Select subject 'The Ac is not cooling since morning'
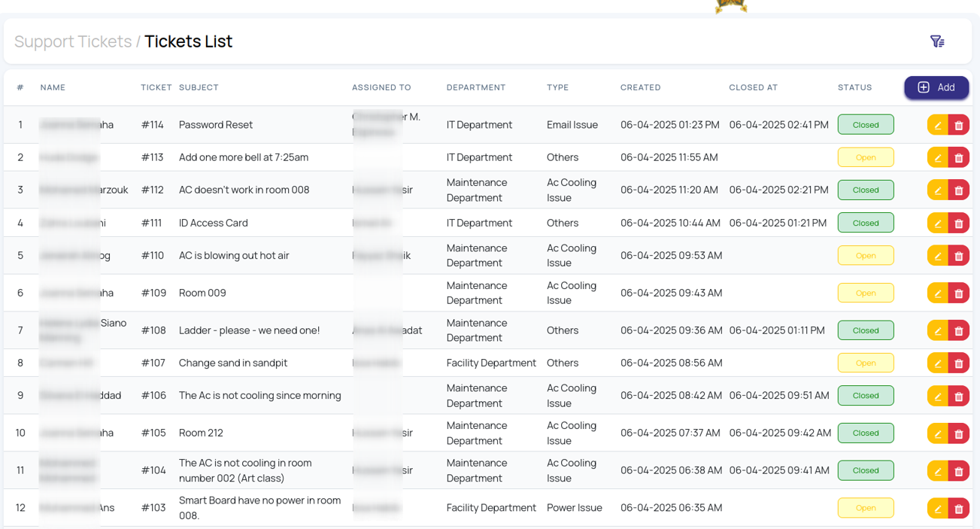 coord(260,396)
